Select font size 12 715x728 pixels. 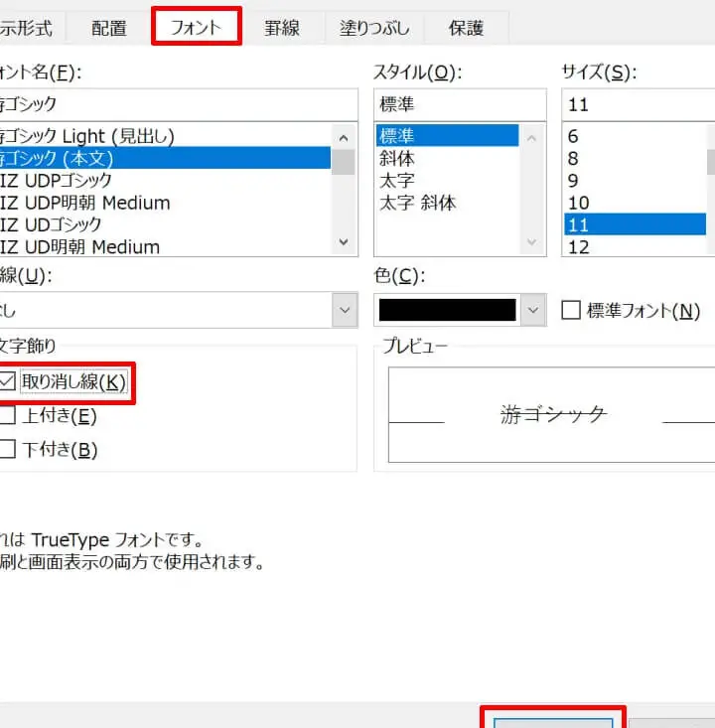pos(635,246)
